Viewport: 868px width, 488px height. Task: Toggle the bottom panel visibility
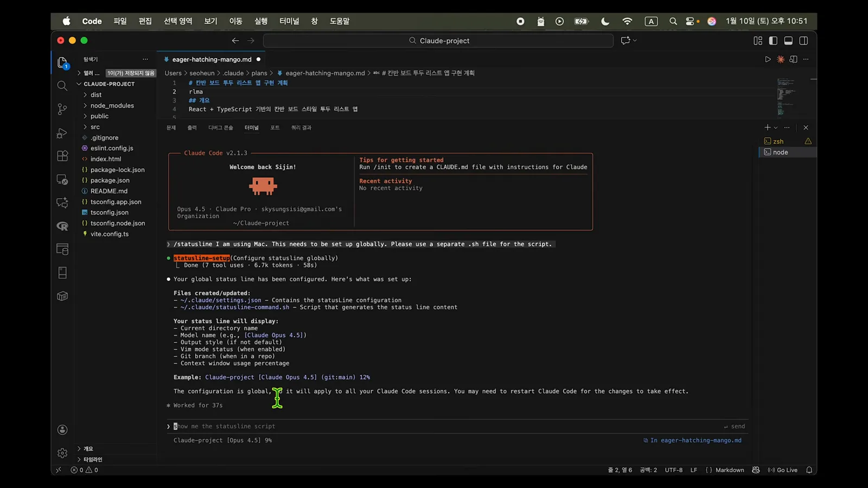[788, 41]
